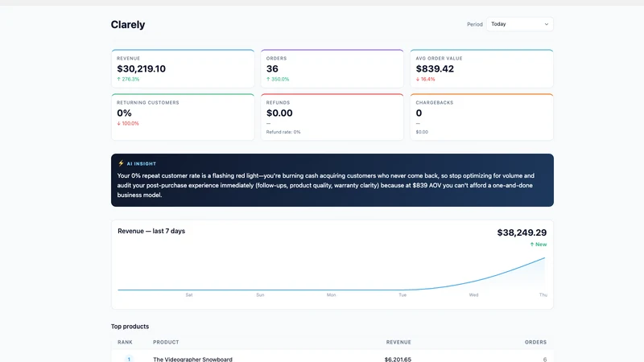The height and width of the screenshot is (362, 644).
Task: Click the Returning Customers 0% value
Action: pos(124,113)
